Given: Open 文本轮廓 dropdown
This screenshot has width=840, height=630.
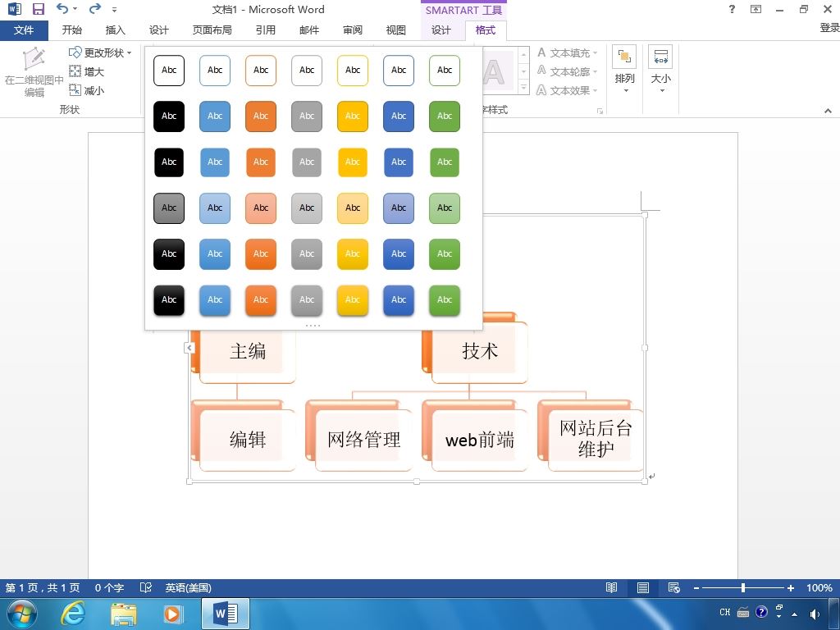Looking at the screenshot, I should pos(567,71).
